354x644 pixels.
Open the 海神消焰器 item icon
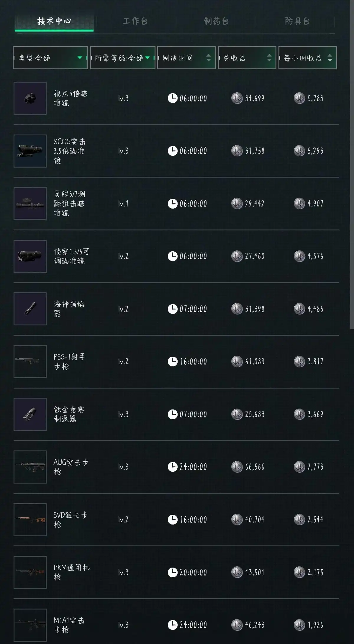[x=30, y=309]
